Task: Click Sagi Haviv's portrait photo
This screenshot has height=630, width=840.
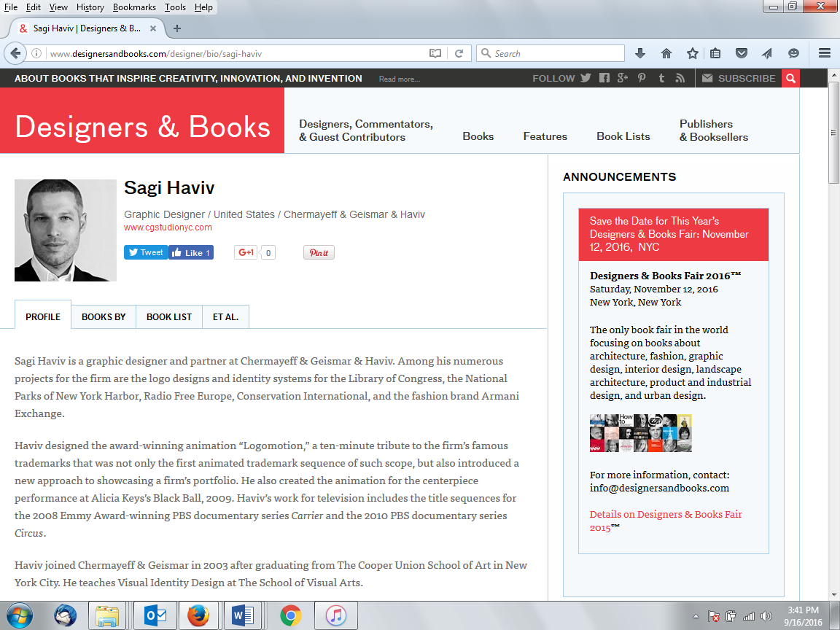Action: (66, 230)
